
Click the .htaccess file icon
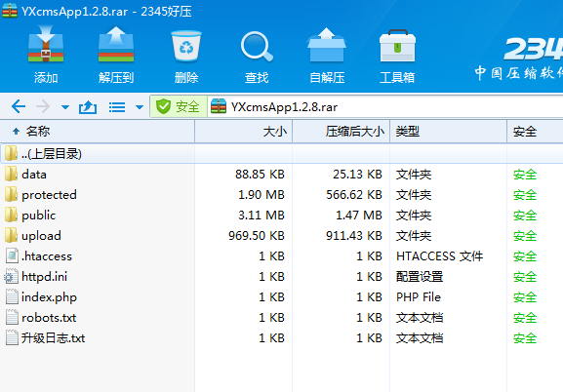coord(12,255)
